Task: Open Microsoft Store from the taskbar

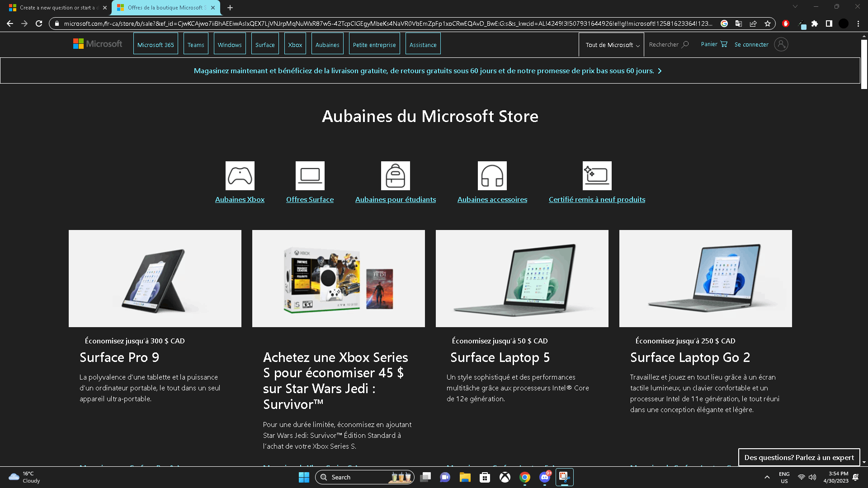Action: [x=485, y=477]
